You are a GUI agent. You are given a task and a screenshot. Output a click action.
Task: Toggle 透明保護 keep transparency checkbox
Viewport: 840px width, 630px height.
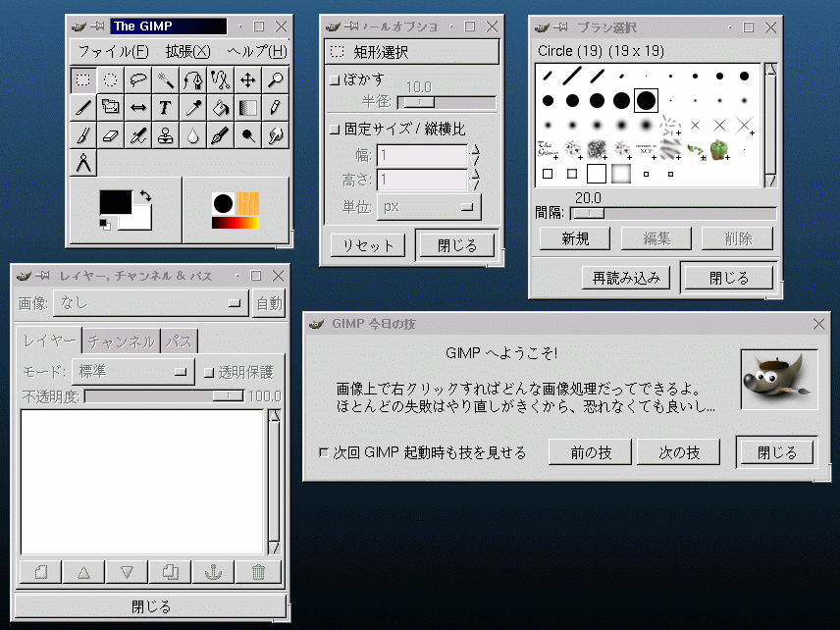(x=209, y=372)
